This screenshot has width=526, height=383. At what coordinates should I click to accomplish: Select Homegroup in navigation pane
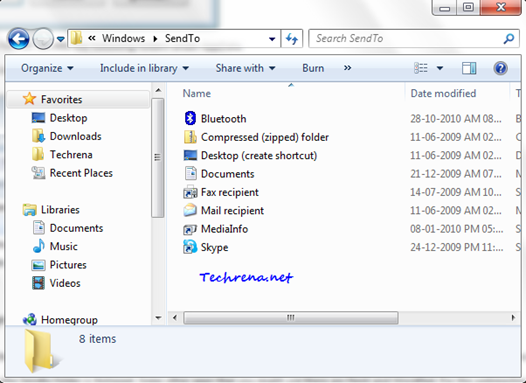(69, 320)
